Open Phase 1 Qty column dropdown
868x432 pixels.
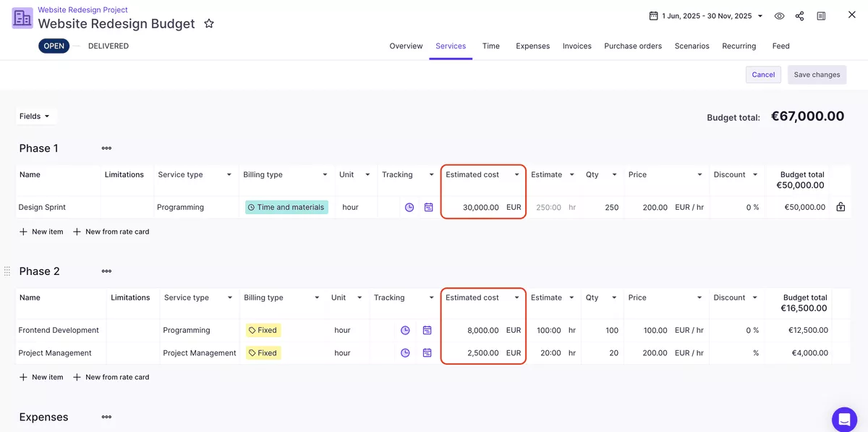pyautogui.click(x=614, y=175)
